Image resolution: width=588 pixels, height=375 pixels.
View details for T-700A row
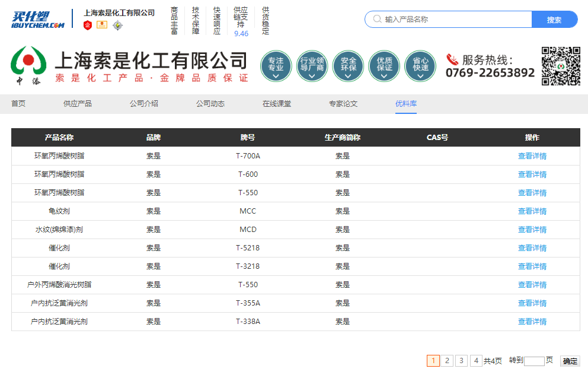[x=532, y=156]
